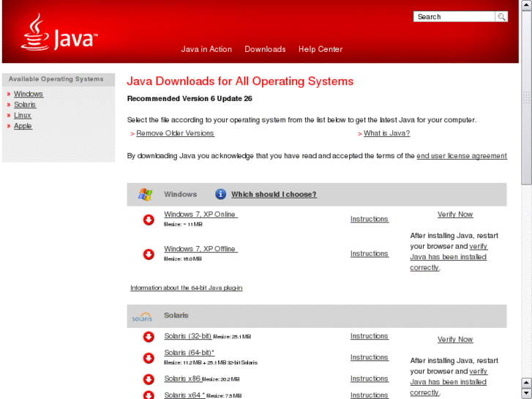The width and height of the screenshot is (532, 399).
Task: Click the Java Downloads for All Operating Systems heading
Action: point(240,81)
